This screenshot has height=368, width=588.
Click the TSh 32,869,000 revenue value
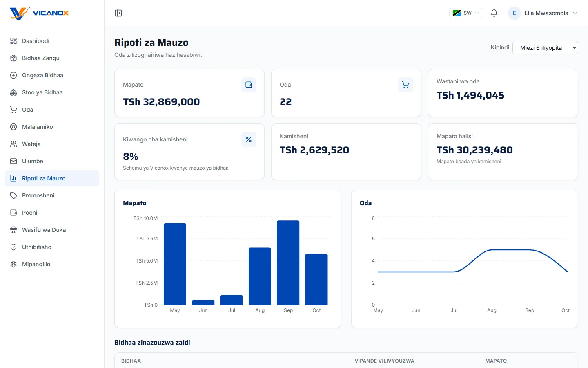click(161, 102)
